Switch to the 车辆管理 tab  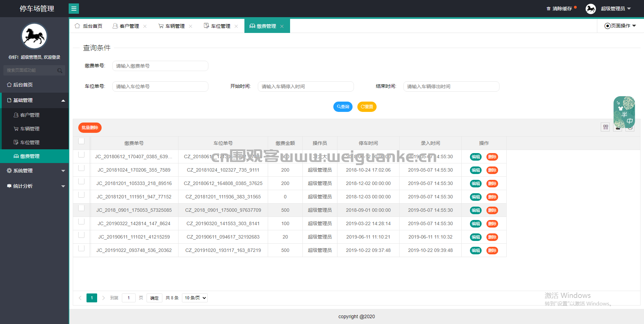[172, 26]
